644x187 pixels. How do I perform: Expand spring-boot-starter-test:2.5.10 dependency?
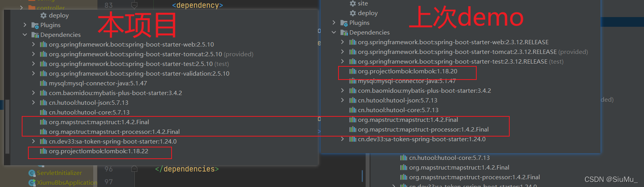[x=33, y=64]
